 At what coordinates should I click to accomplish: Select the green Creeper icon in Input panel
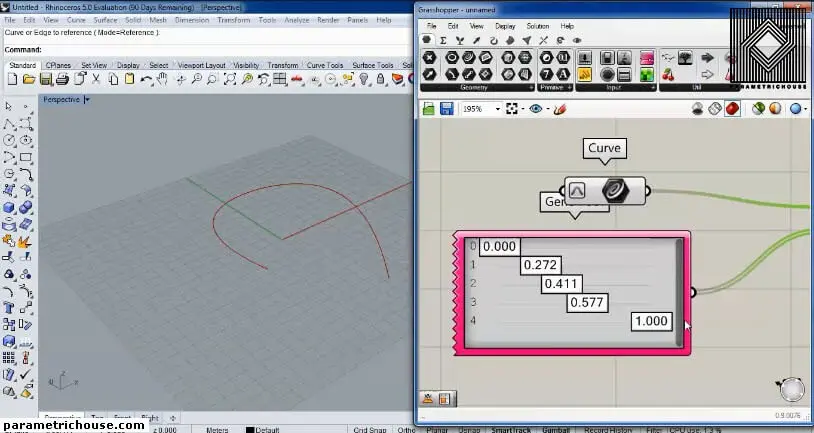click(645, 74)
